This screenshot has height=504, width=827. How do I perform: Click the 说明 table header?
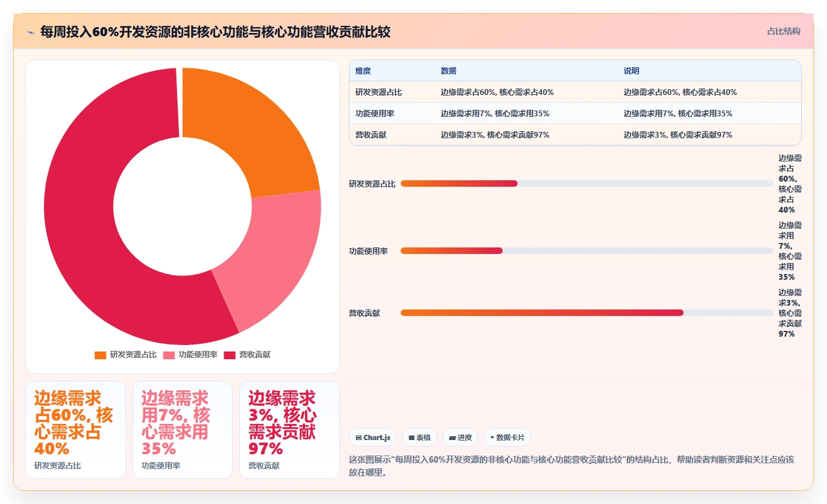click(631, 71)
